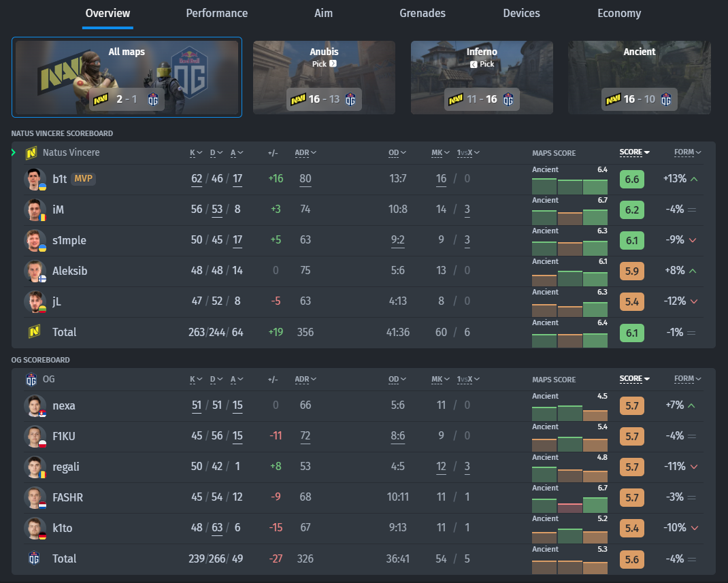Open nexa's player name link
This screenshot has height=583, width=728.
(x=63, y=405)
